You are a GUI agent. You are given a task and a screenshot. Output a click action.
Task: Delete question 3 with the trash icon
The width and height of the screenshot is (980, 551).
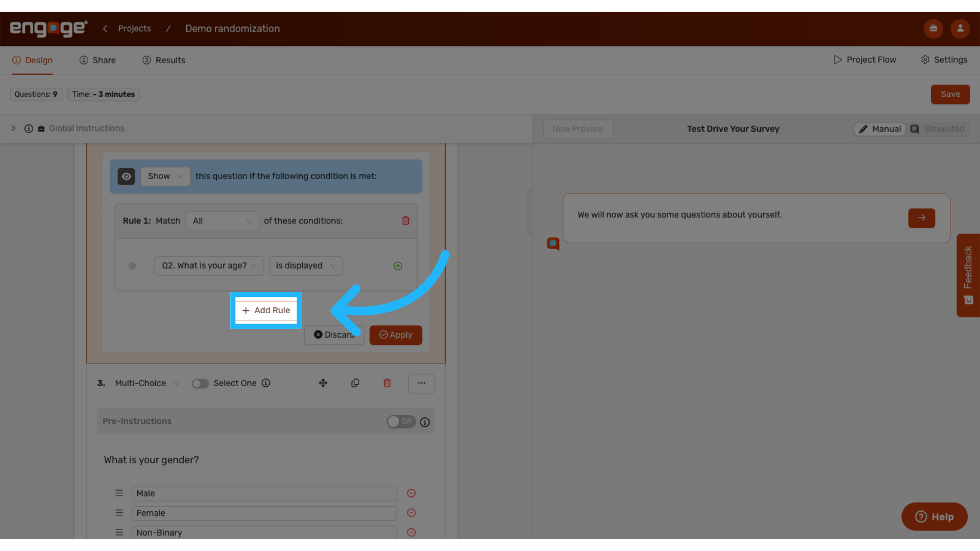click(387, 383)
